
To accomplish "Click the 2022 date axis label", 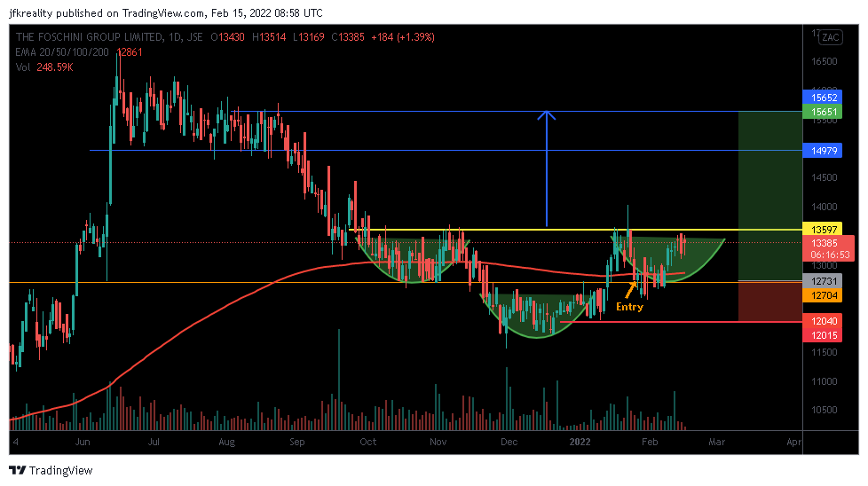I will tap(580, 442).
